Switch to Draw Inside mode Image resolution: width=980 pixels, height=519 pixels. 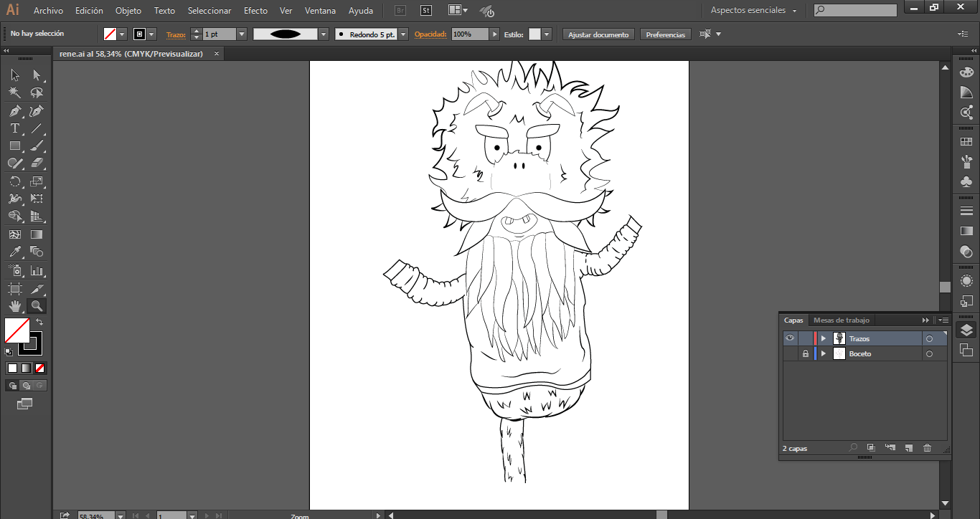pyautogui.click(x=39, y=386)
